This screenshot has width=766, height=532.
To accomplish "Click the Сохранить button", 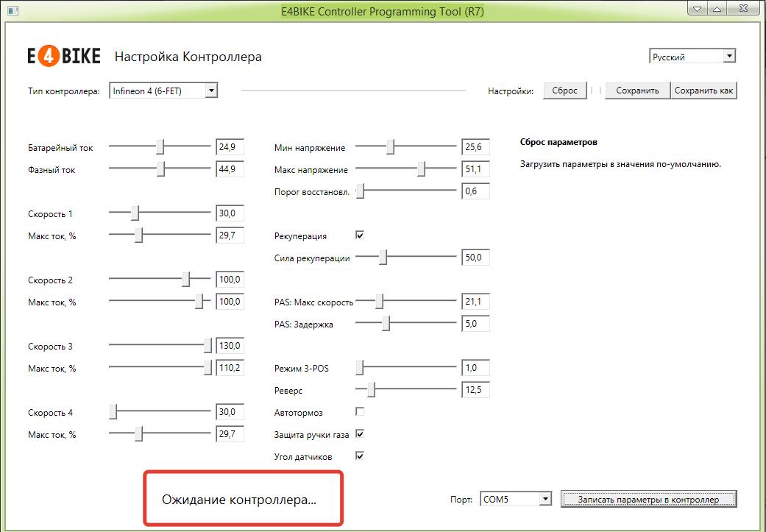I will coord(637,91).
